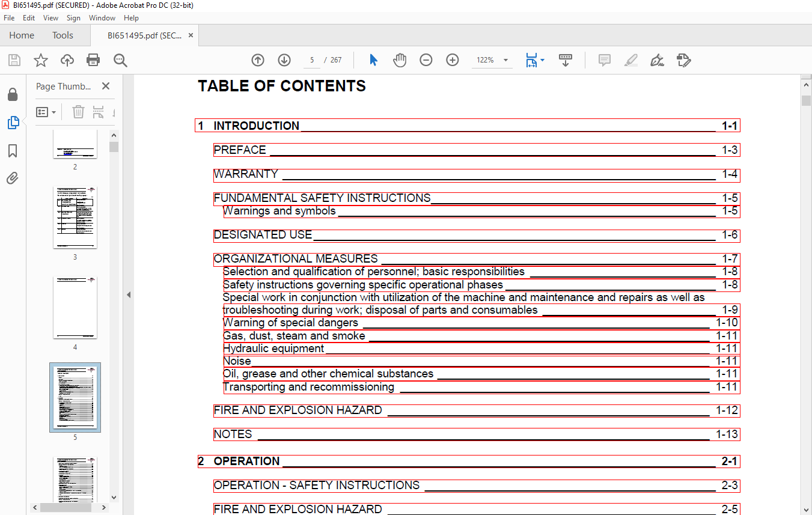Open the Window menu
The height and width of the screenshot is (515, 812).
tap(102, 18)
